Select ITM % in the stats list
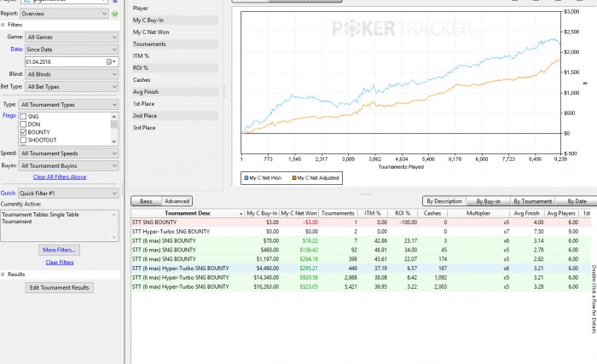 point(175,56)
